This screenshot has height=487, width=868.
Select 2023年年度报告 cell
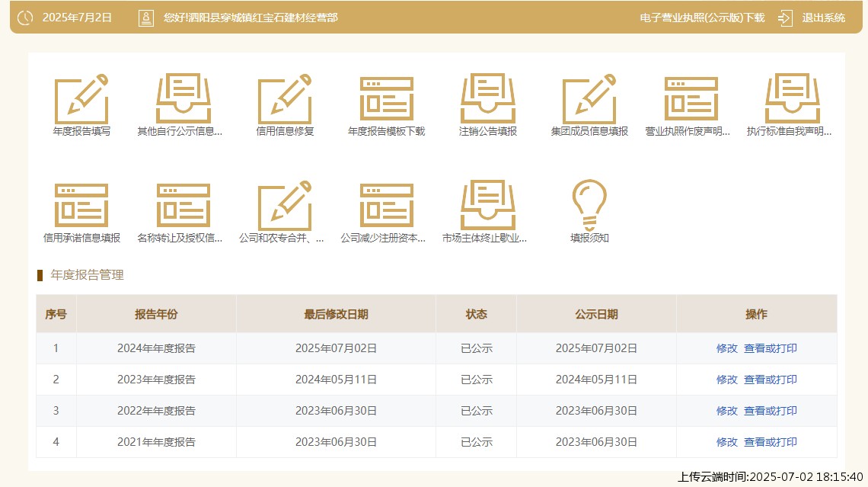pyautogui.click(x=156, y=380)
